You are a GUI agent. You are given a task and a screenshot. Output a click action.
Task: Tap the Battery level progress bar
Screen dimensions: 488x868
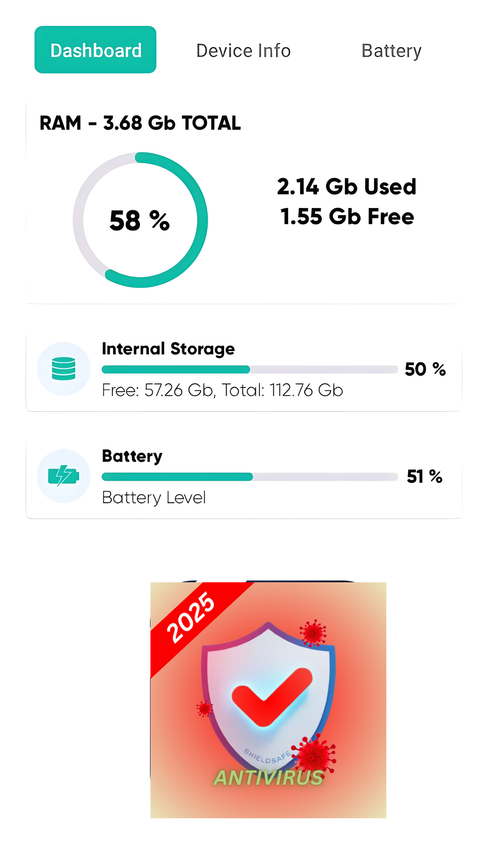pyautogui.click(x=249, y=476)
